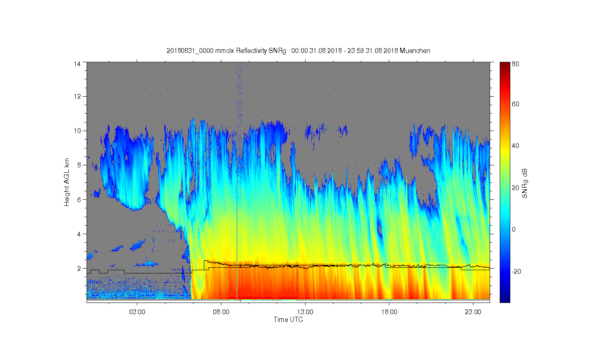Click the 23:00 time tick label
This screenshot has height=364, width=607.
[473, 312]
